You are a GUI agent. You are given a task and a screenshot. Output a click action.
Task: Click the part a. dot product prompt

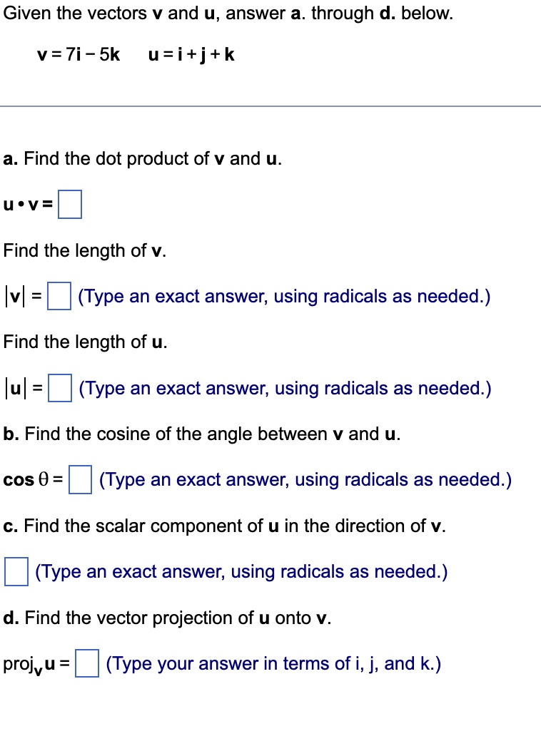coord(143,158)
